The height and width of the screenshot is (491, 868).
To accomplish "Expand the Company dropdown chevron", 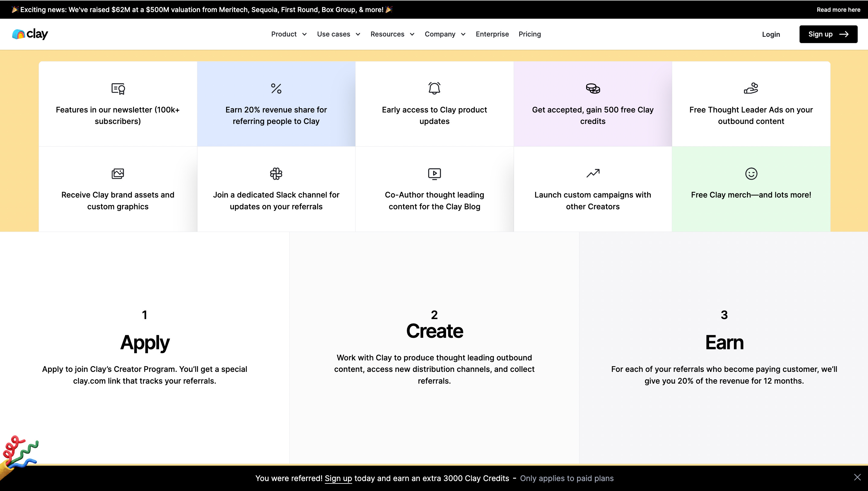I will [463, 34].
